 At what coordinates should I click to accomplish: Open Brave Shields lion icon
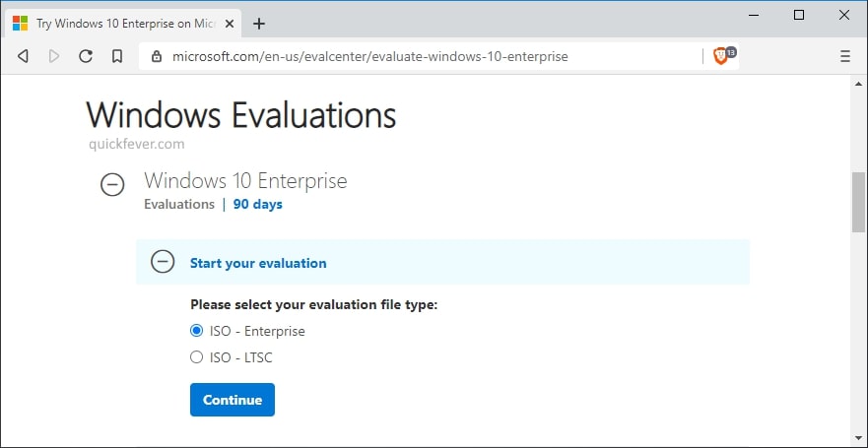[720, 56]
